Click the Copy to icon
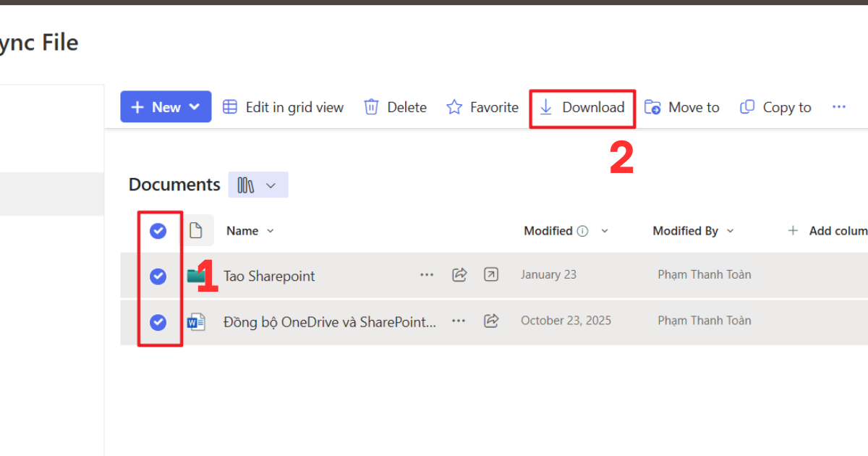The height and width of the screenshot is (456, 868). [746, 106]
